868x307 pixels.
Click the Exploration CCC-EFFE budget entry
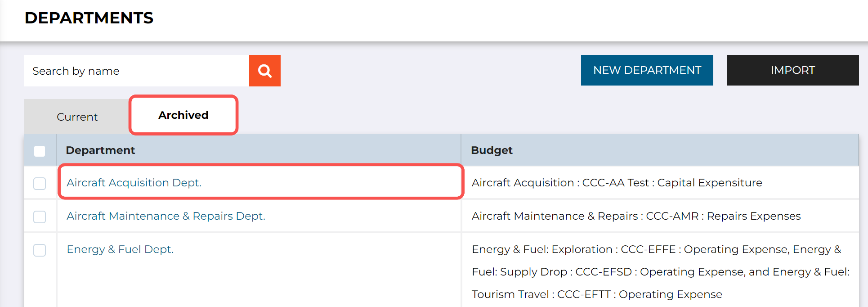pos(630,249)
